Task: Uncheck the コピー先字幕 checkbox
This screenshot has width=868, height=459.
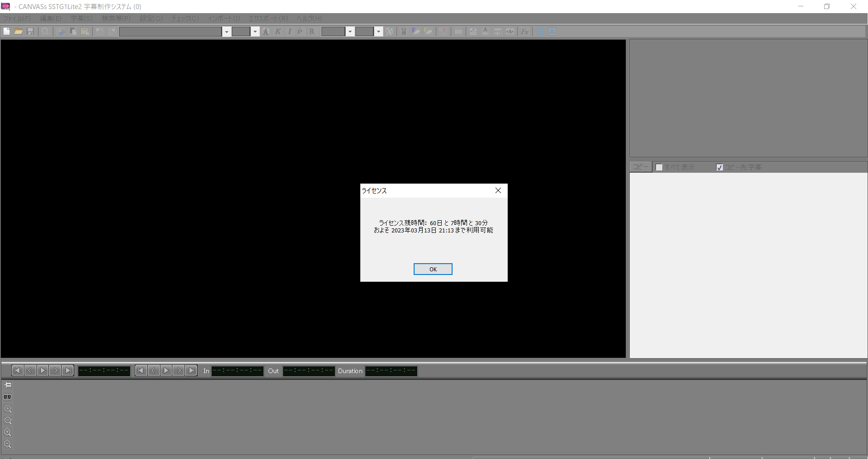Action: coord(719,167)
